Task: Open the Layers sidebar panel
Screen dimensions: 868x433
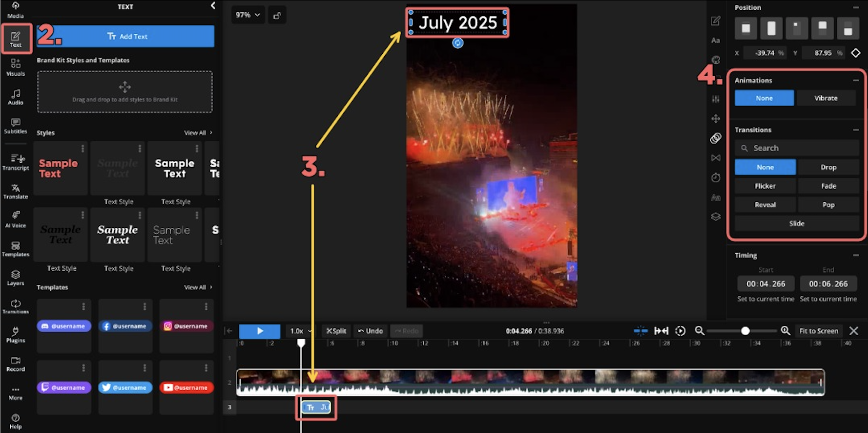Action: pos(16,278)
